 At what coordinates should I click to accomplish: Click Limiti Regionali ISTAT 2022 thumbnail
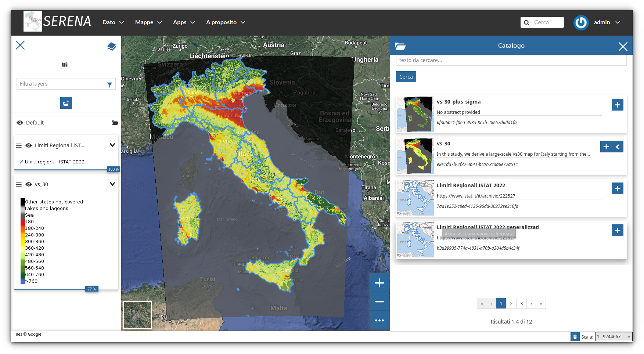tap(415, 198)
